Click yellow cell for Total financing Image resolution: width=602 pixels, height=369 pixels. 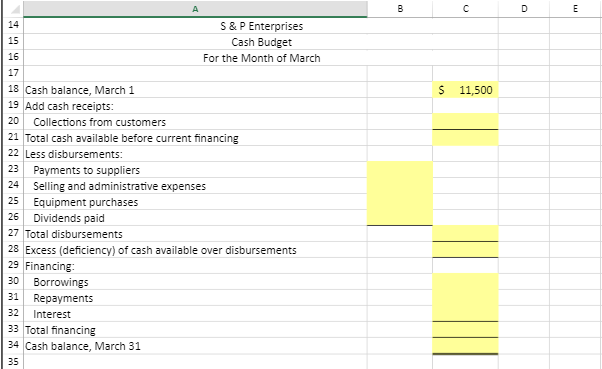click(465, 330)
